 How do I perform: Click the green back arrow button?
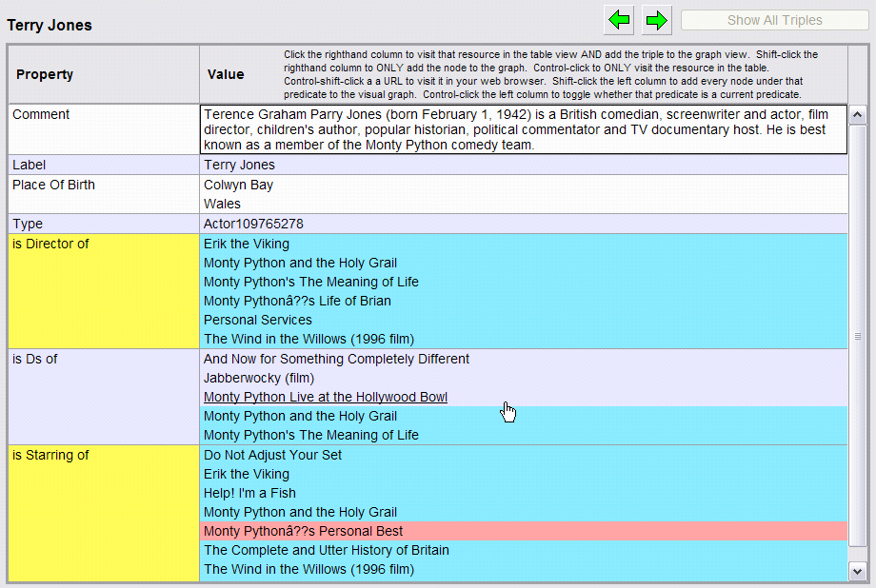click(x=620, y=19)
